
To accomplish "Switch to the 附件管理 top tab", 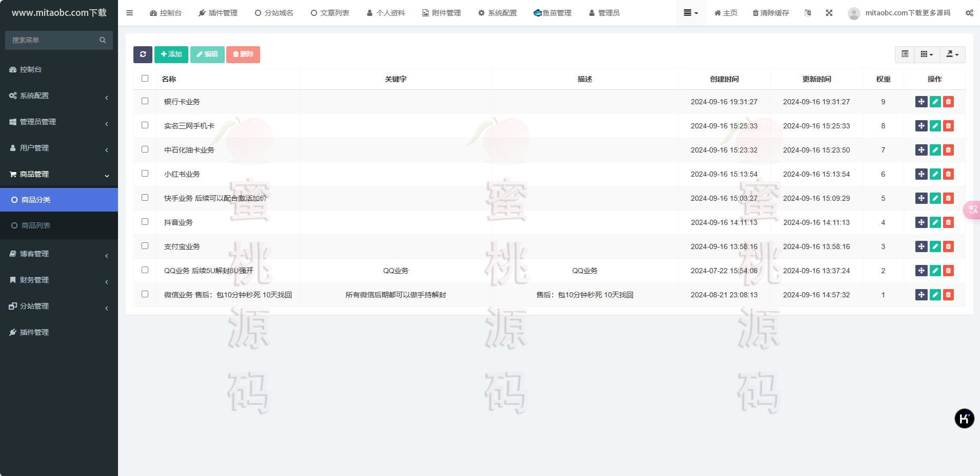I will [x=441, y=13].
